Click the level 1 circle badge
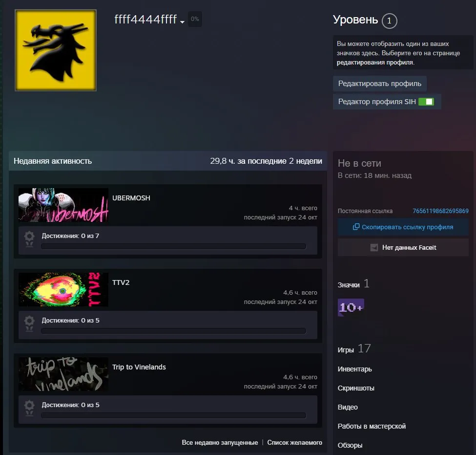476x455 pixels. coord(389,21)
